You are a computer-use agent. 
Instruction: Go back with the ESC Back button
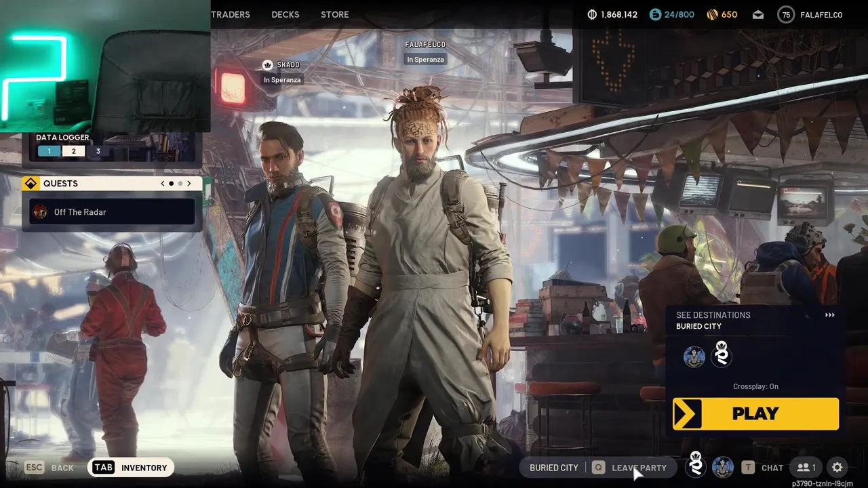point(49,468)
